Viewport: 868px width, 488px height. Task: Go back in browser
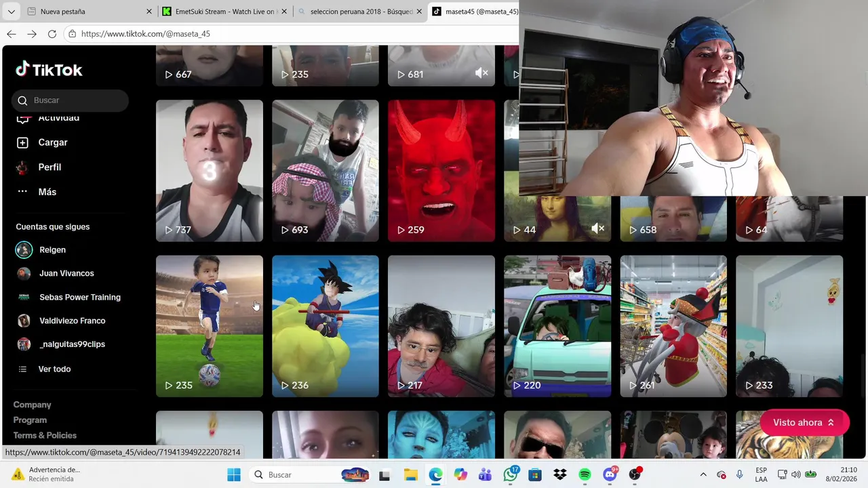point(12,34)
